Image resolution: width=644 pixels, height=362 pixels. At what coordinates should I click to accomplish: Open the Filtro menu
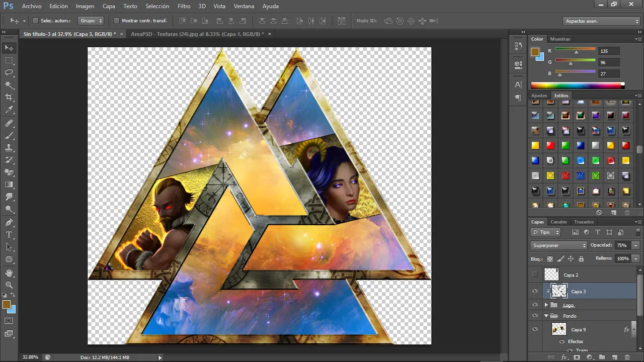pos(184,6)
